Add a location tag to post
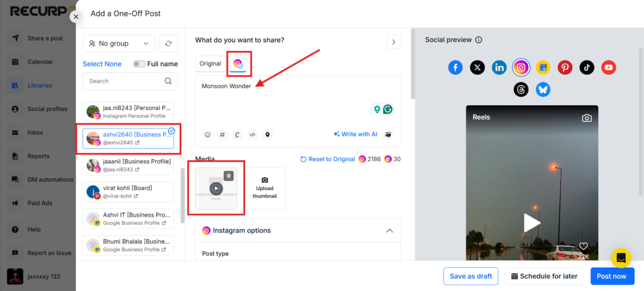Viewport: 644px width, 291px height. click(x=268, y=135)
